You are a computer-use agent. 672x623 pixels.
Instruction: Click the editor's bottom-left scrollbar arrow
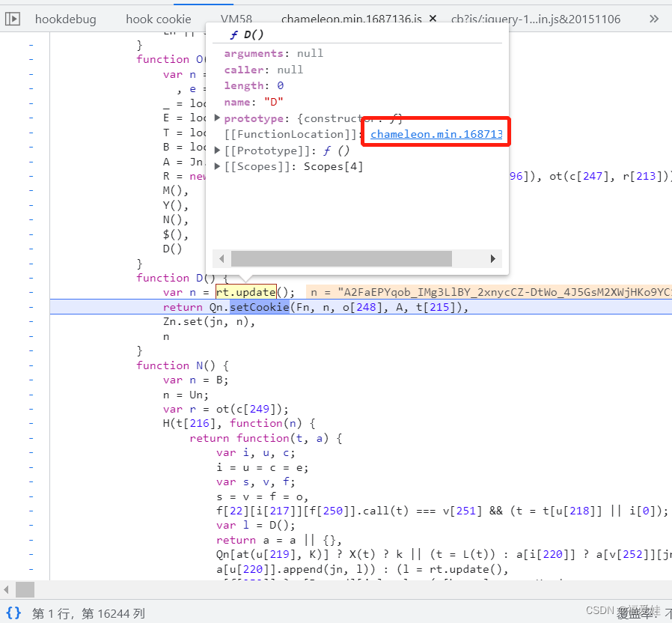(x=6, y=590)
